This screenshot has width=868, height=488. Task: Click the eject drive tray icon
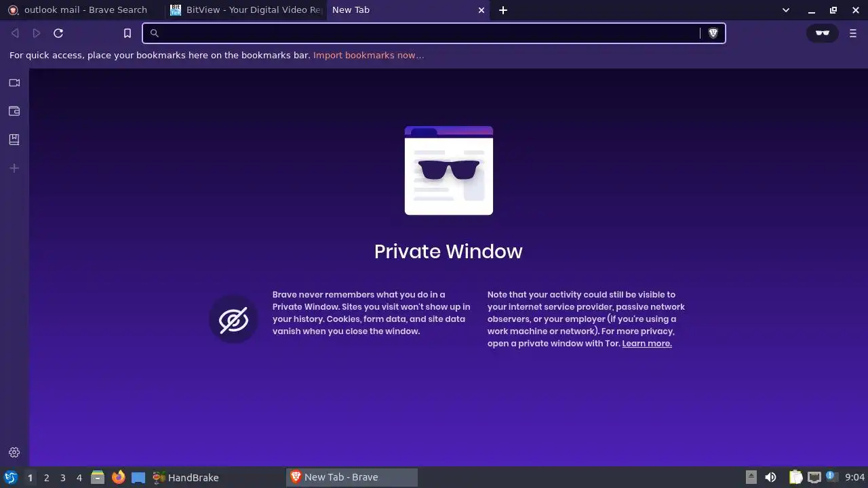751,478
